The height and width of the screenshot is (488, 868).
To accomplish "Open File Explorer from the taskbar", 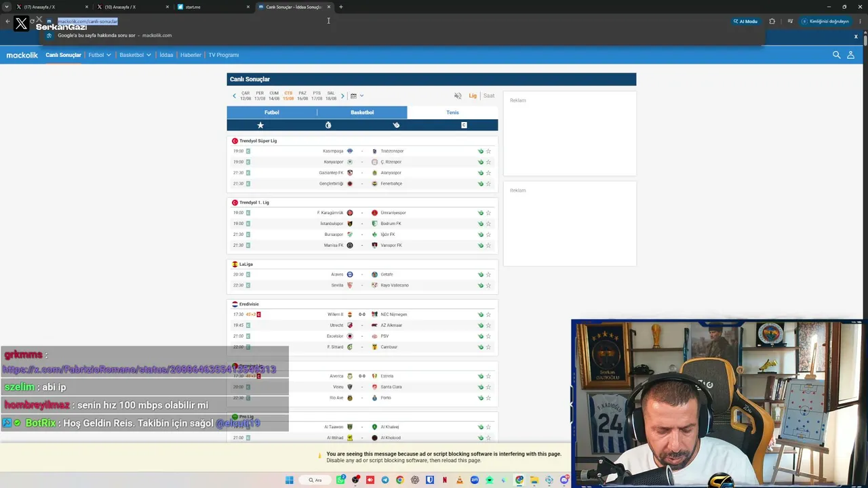I will tap(534, 480).
